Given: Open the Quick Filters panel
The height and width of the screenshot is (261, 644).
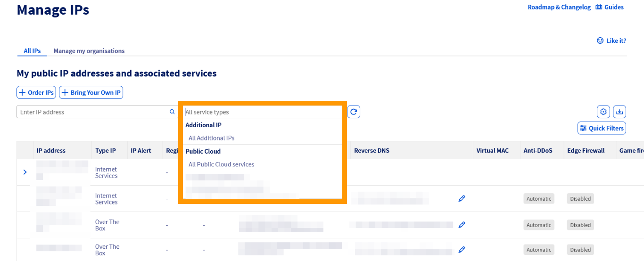Looking at the screenshot, I should 602,128.
